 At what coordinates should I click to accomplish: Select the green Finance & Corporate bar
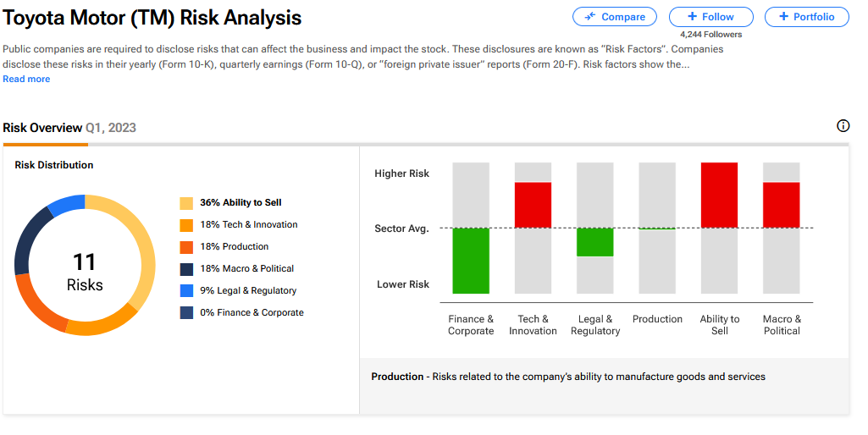pos(471,261)
